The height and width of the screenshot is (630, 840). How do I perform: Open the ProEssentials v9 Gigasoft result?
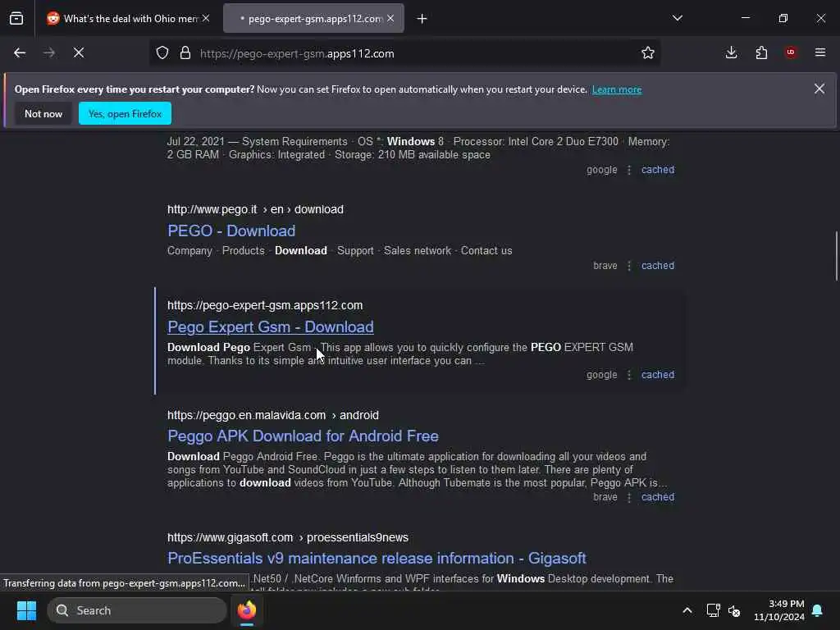click(x=377, y=558)
